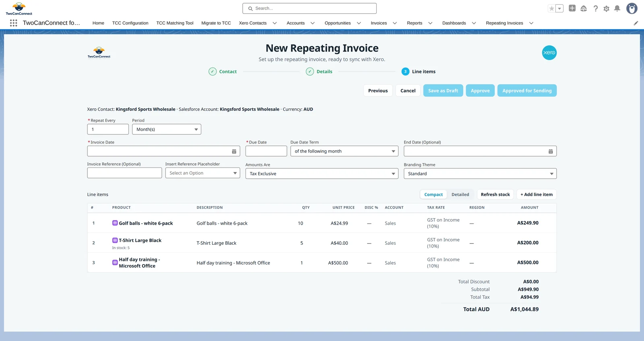This screenshot has width=644, height=341.
Task: Open the End Date calendar picker
Action: 551,151
